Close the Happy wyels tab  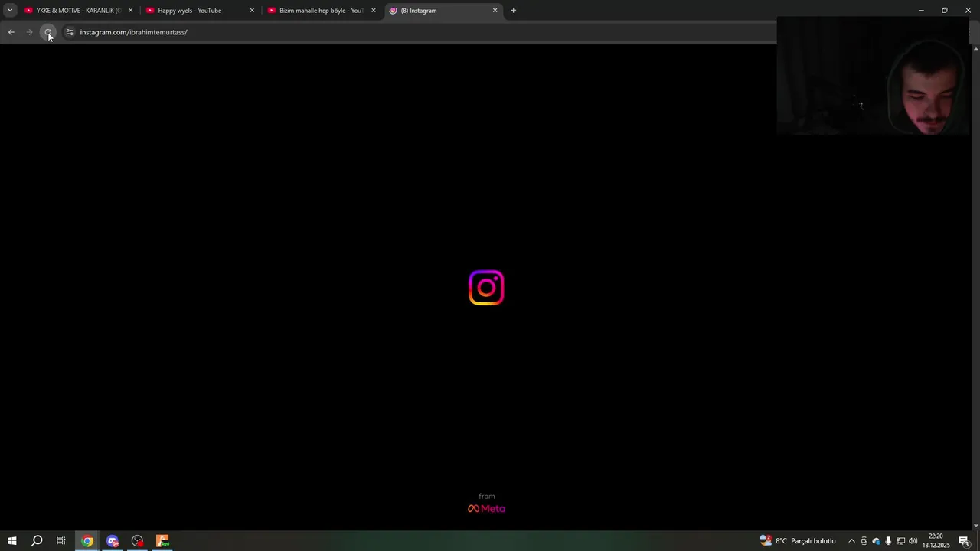pyautogui.click(x=252, y=11)
